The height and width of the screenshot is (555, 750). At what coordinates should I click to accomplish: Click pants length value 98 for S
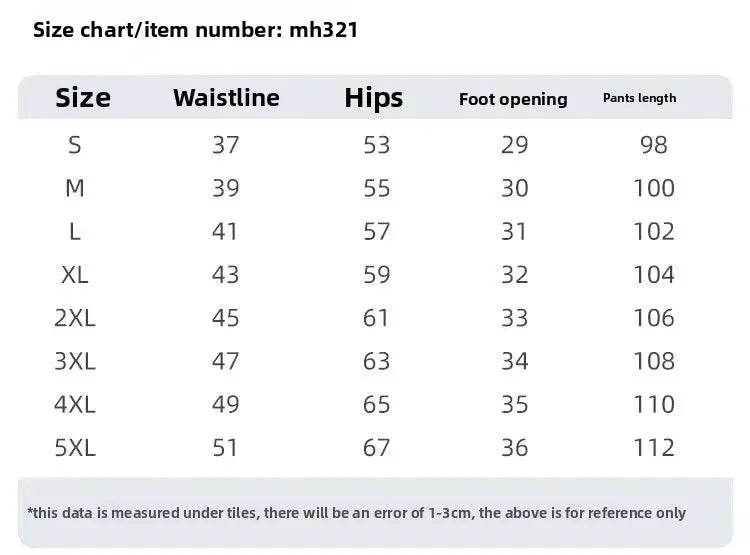pos(654,145)
